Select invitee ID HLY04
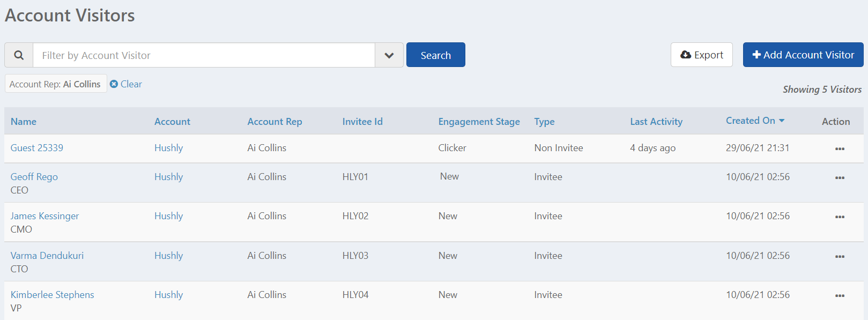 coord(355,295)
